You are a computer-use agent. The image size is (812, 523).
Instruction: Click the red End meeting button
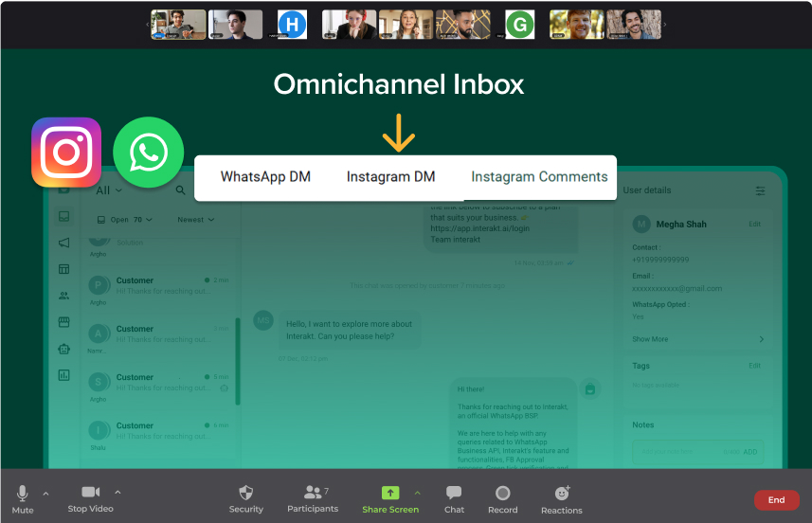click(776, 499)
